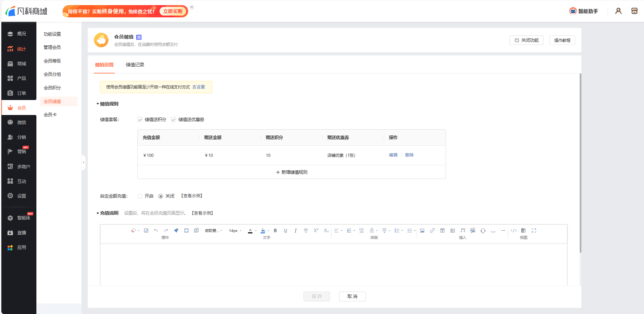Open the font color picker
This screenshot has height=314, width=644.
click(250, 231)
